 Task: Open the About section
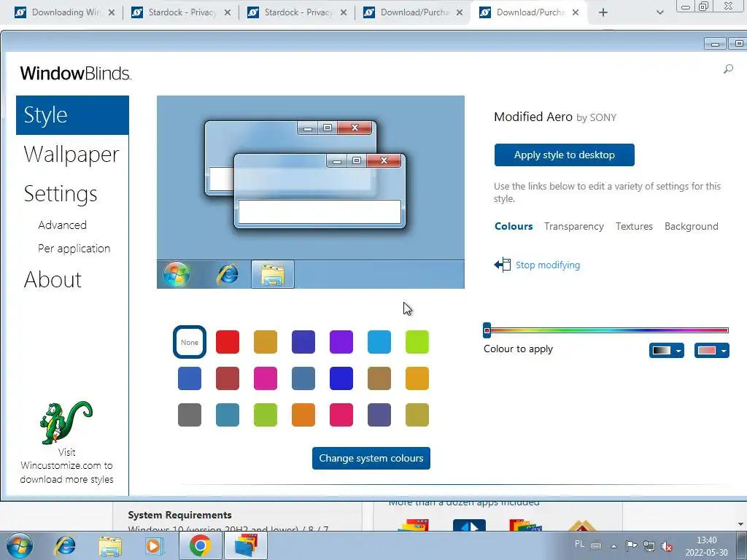pyautogui.click(x=53, y=279)
